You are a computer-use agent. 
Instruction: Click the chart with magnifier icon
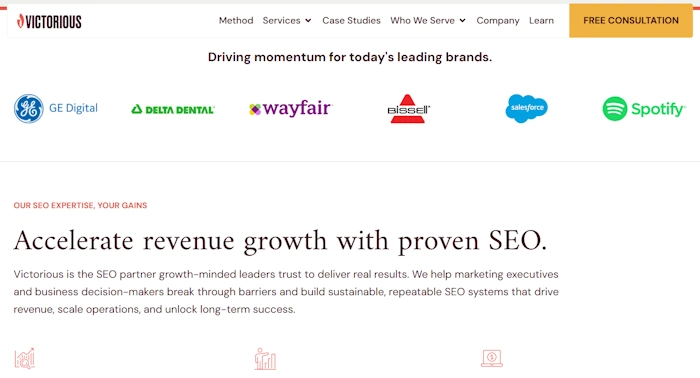[25, 358]
